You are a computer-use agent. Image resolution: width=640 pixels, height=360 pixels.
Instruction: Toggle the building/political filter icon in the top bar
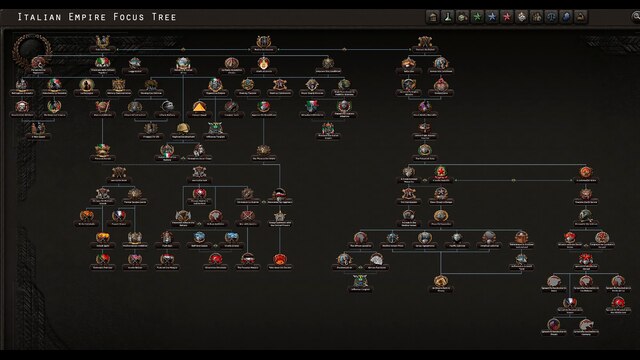[x=433, y=17]
